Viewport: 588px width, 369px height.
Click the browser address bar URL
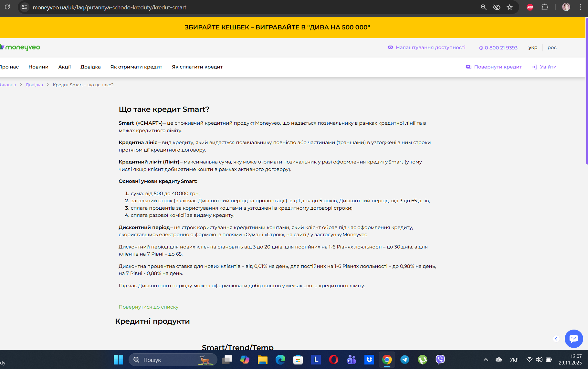tap(109, 7)
